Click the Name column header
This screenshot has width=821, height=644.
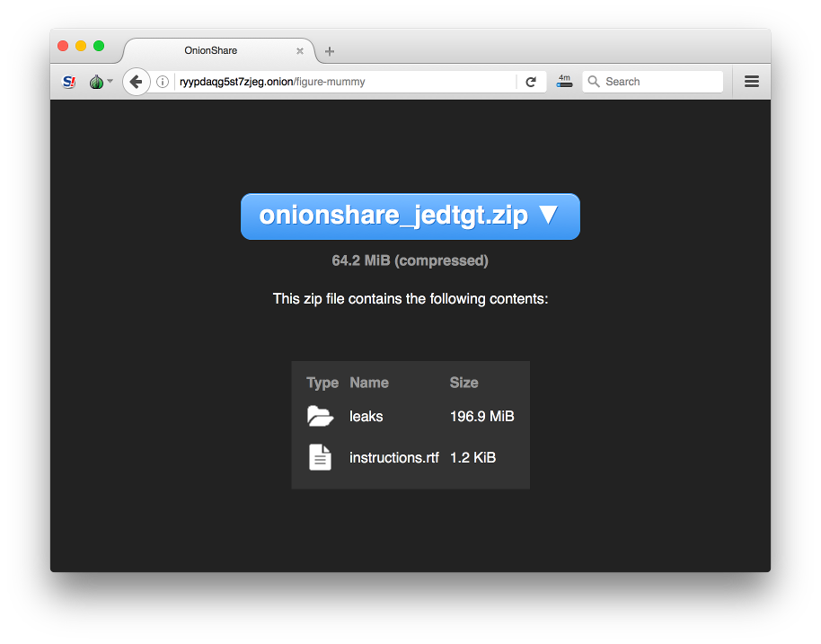(x=369, y=383)
